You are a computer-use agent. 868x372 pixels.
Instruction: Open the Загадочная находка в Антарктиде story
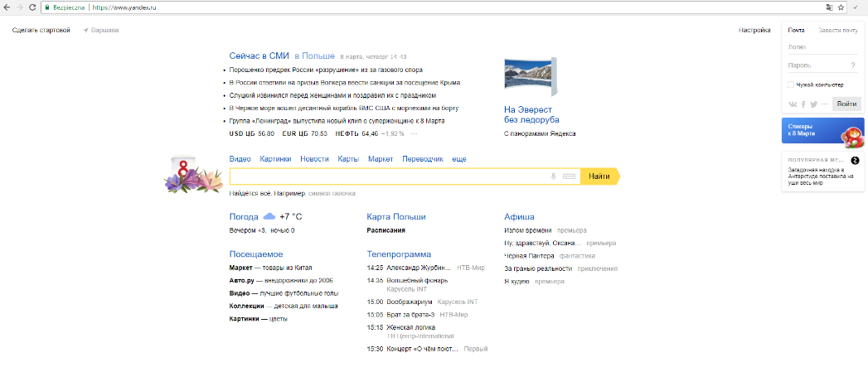coord(821,176)
